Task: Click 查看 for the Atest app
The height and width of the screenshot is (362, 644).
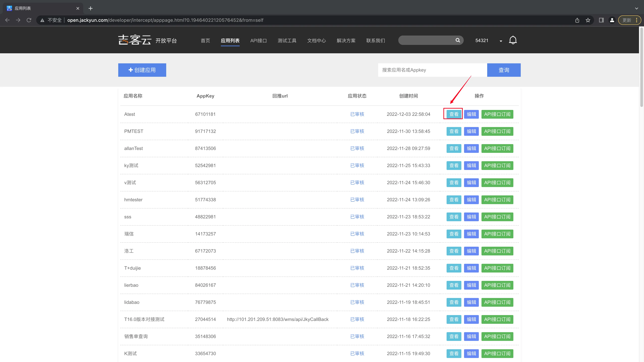Action: click(454, 114)
